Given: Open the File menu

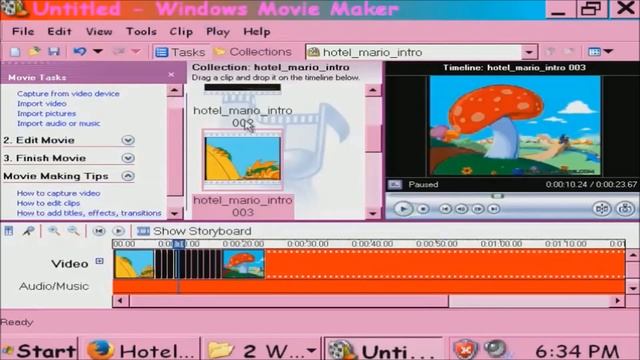Looking at the screenshot, I should pyautogui.click(x=23, y=31).
